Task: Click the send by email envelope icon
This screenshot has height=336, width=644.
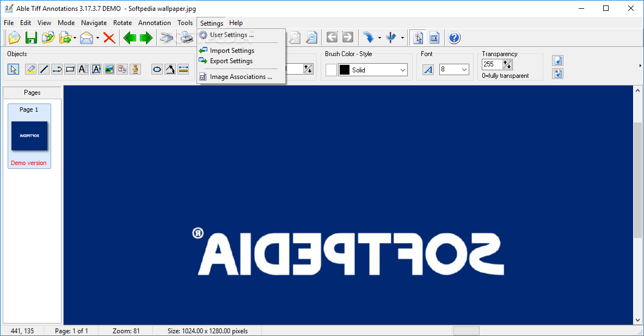Action: click(87, 38)
